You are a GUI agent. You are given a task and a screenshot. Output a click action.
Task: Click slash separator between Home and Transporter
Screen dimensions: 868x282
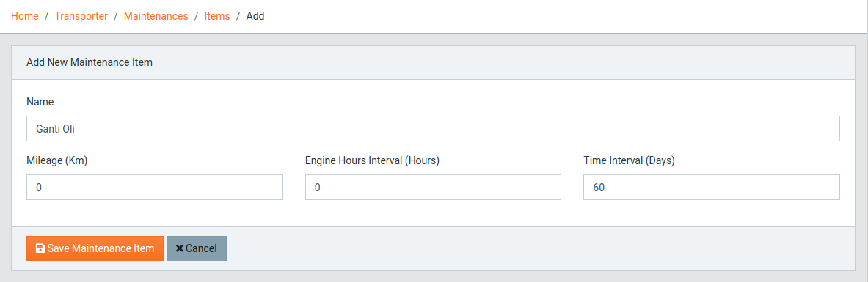[46, 16]
